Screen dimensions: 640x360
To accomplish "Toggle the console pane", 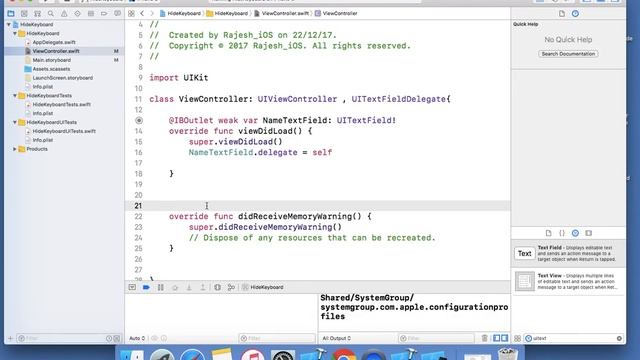I will (504, 338).
